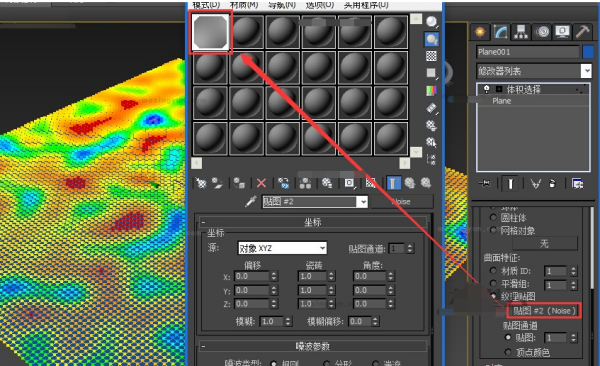Click the Video Color Check icon
Screen dimensions: 600x366
(x=431, y=90)
